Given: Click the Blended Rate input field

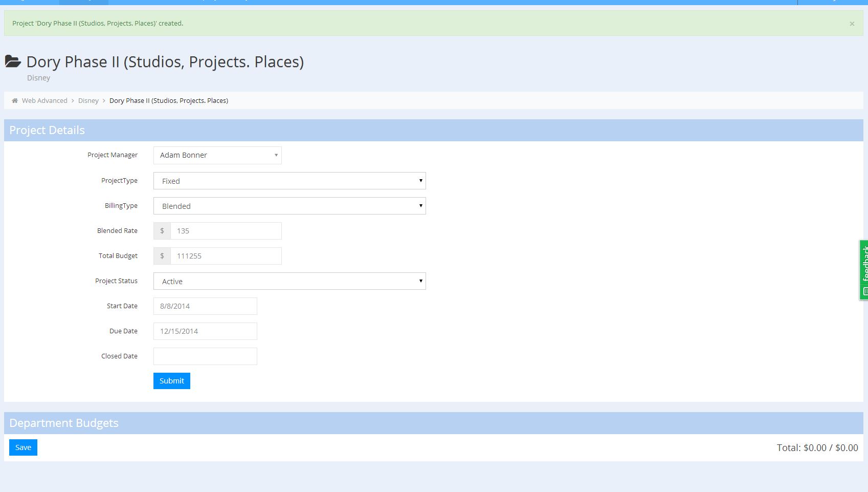Looking at the screenshot, I should pyautogui.click(x=226, y=231).
